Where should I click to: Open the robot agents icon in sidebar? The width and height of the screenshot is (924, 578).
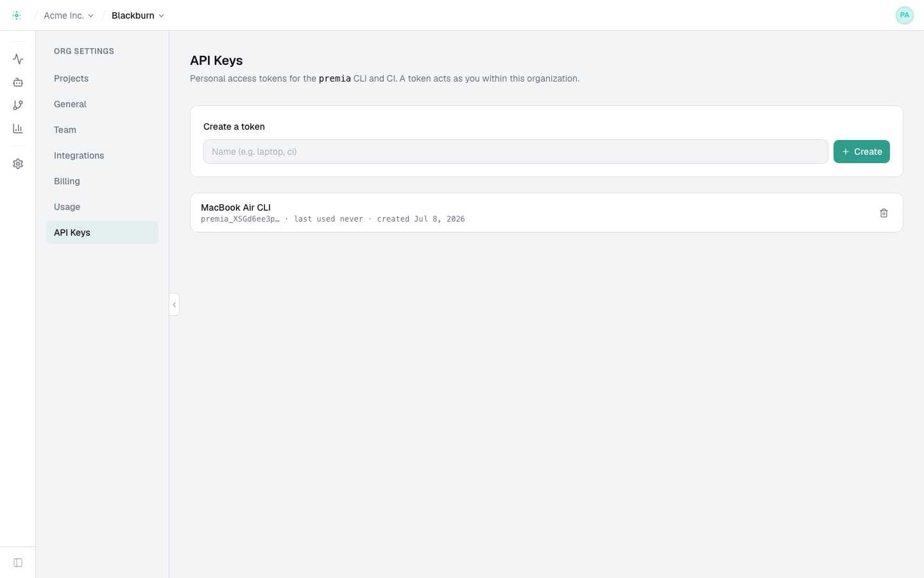pos(18,82)
